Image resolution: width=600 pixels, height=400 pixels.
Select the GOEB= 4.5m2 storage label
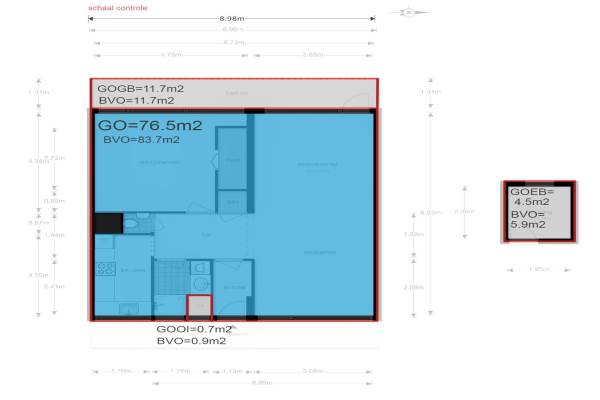pos(529,196)
